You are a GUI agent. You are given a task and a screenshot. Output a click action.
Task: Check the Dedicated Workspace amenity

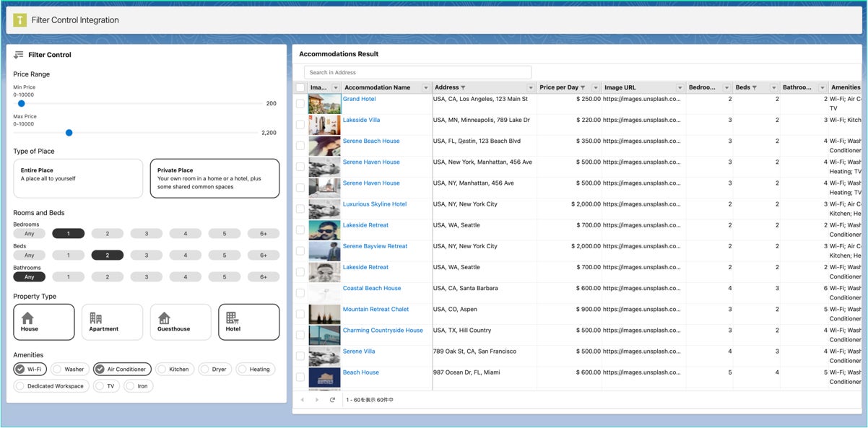click(20, 386)
